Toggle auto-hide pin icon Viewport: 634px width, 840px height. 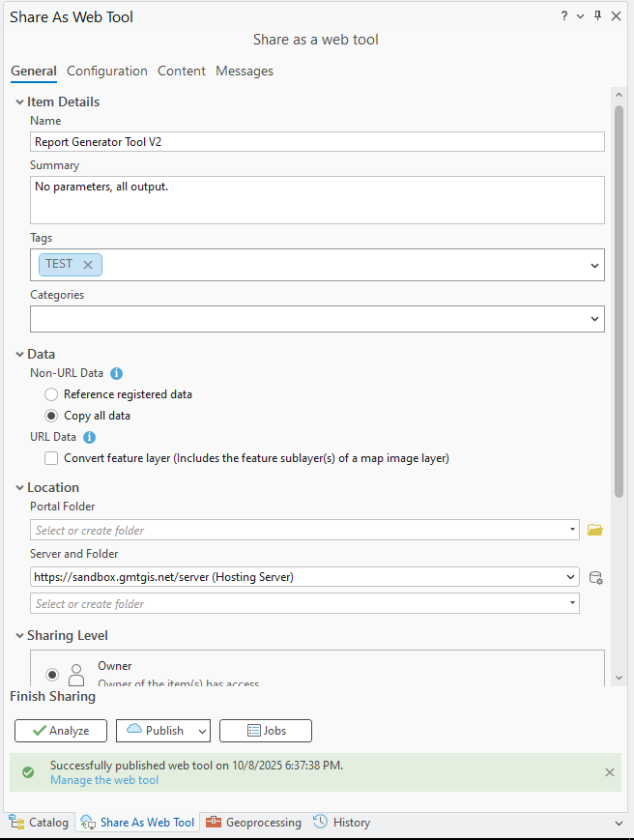597,15
